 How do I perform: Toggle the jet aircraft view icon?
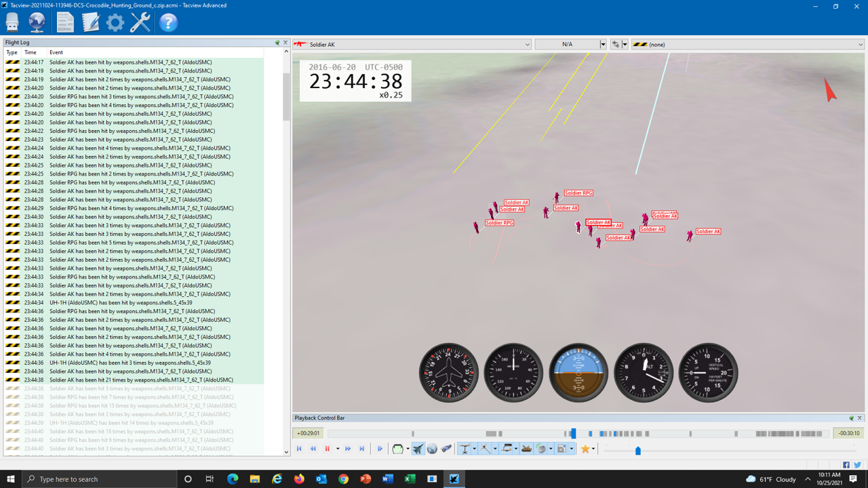418,449
